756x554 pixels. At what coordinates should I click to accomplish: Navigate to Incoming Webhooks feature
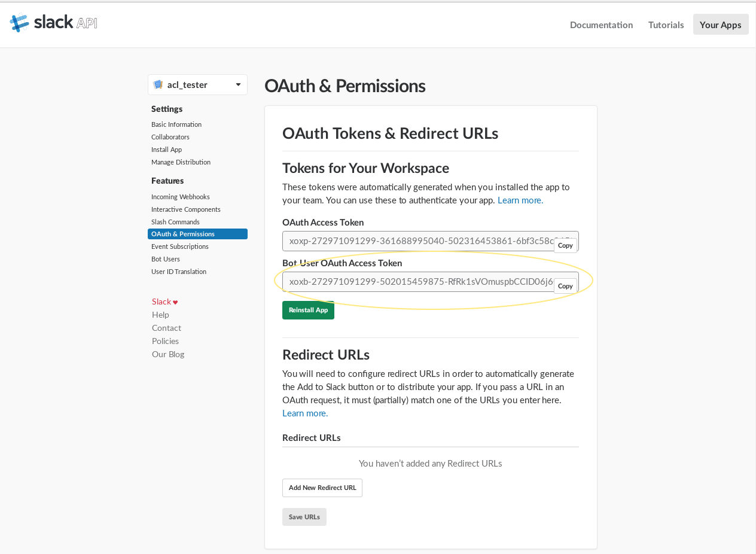coord(181,197)
